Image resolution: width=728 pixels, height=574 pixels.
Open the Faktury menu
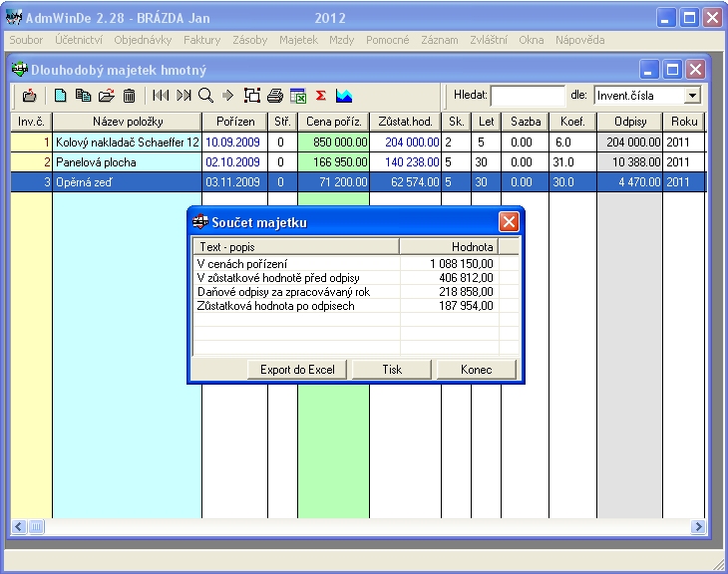point(202,40)
